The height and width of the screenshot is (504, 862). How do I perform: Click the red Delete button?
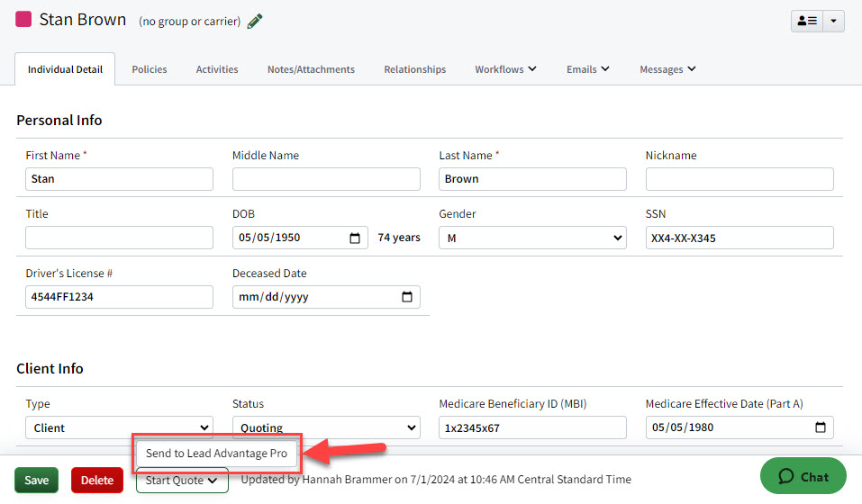(97, 481)
